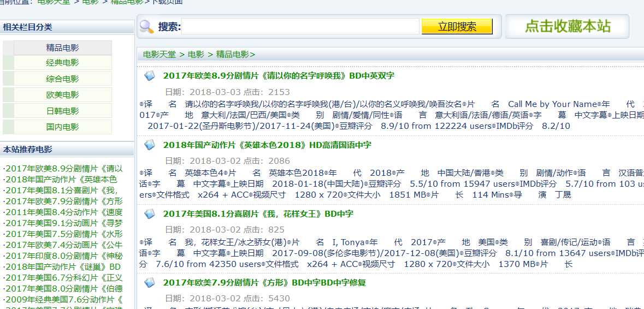Image resolution: width=644 pixels, height=309 pixels.
Task: Open recommended link 2017年欧美7.9分剧情片《方形
Action: tap(63, 201)
